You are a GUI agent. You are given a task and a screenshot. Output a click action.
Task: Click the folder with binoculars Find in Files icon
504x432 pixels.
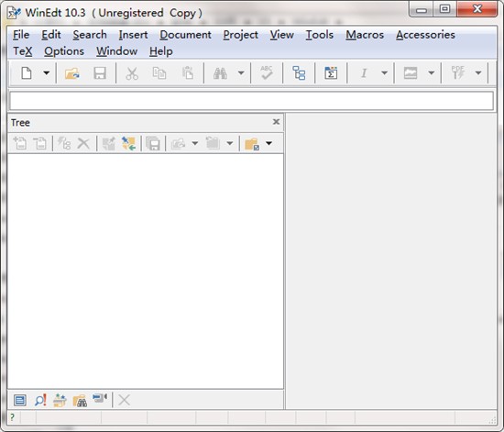(80, 401)
